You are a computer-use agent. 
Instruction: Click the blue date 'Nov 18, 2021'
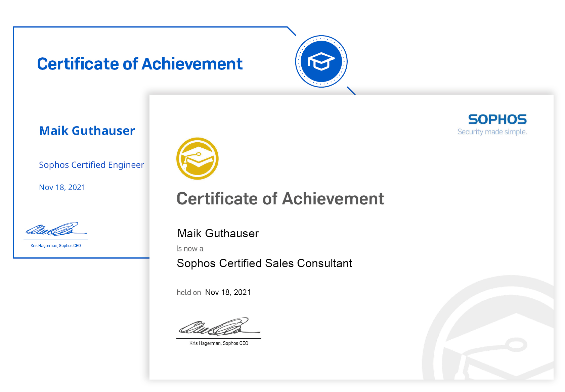click(x=62, y=187)
